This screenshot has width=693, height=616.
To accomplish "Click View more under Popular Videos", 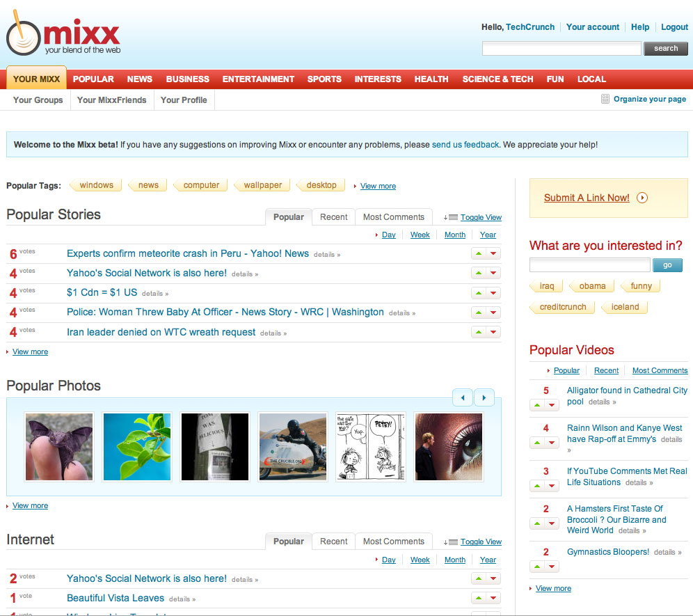I will click(x=553, y=589).
